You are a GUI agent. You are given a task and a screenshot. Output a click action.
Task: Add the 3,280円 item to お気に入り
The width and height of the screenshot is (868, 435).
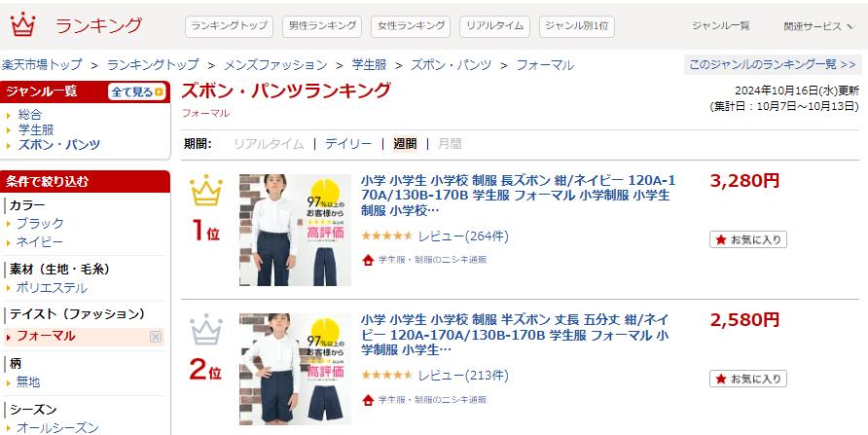[x=748, y=239]
